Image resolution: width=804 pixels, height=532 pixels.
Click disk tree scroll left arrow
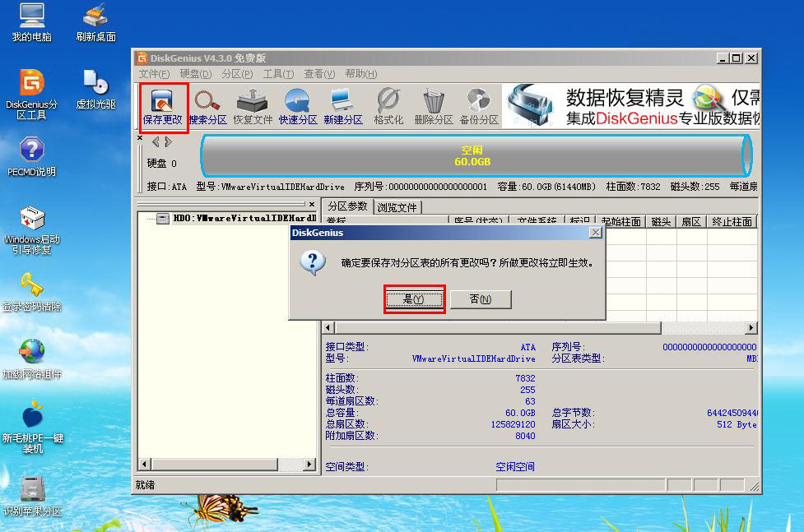(145, 465)
